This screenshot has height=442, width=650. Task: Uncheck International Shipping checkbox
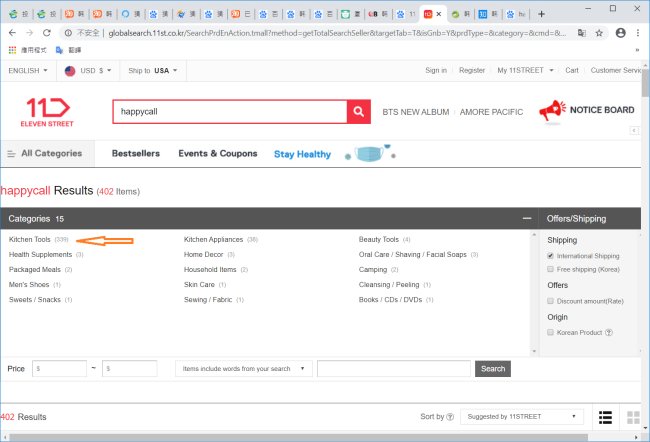coord(551,256)
